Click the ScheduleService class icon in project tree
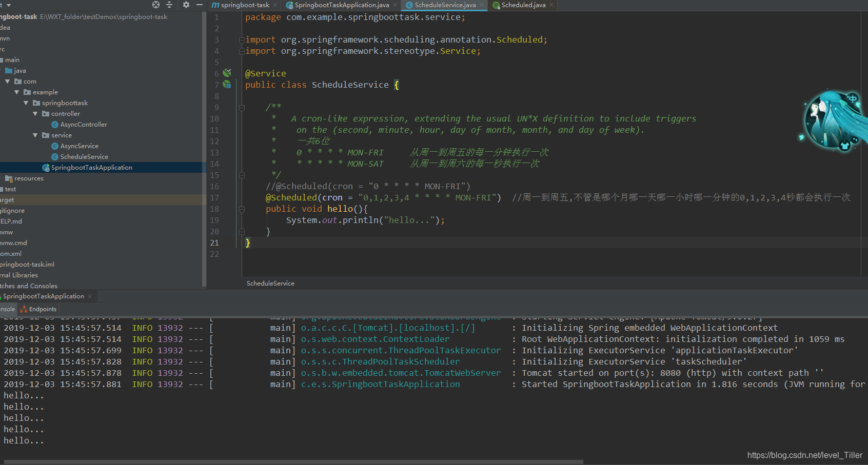Image resolution: width=868 pixels, height=465 pixels. 54,156
